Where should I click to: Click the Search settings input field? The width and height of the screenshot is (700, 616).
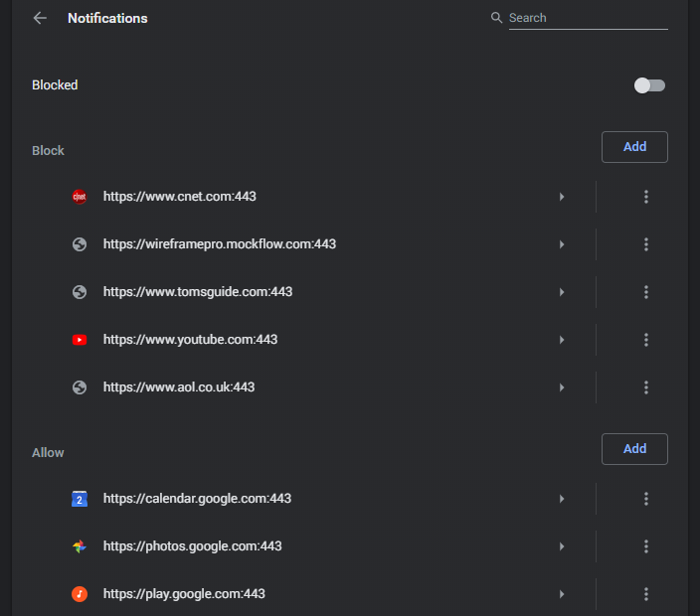pyautogui.click(x=587, y=18)
